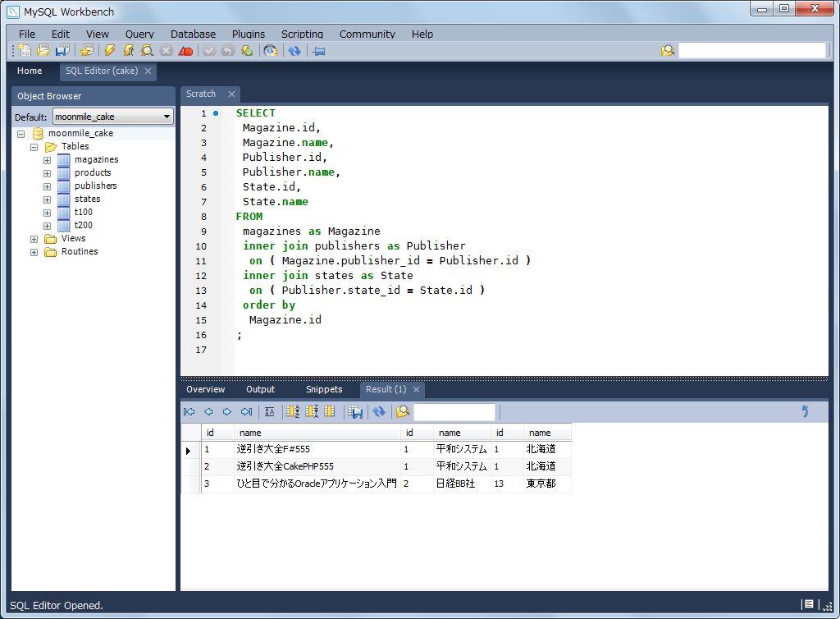This screenshot has width=840, height=619.
Task: Toggle the red stop-on-error option
Action: pyautogui.click(x=185, y=51)
